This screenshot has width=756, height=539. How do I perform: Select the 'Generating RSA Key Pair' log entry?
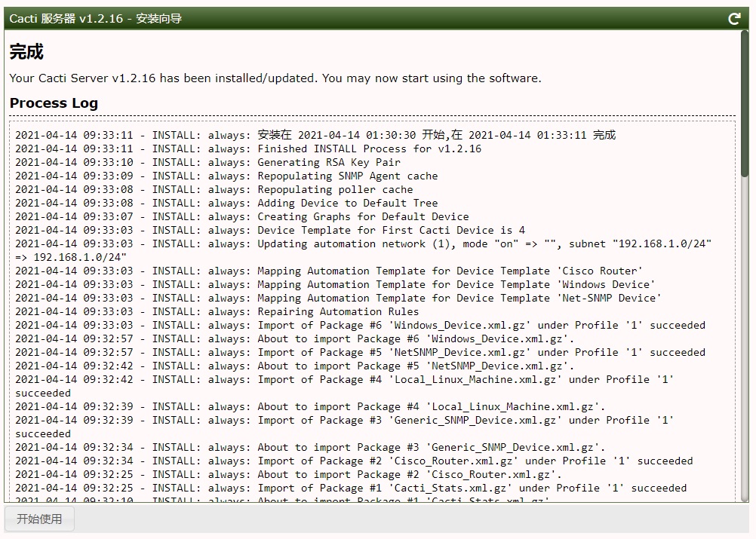pyautogui.click(x=329, y=162)
